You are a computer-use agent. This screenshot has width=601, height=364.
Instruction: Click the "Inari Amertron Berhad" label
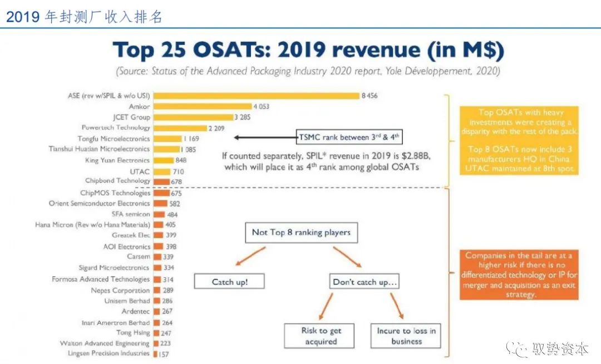point(116,323)
